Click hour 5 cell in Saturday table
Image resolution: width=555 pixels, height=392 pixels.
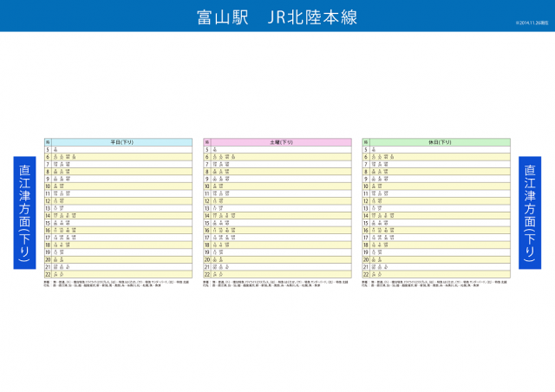pos(207,149)
